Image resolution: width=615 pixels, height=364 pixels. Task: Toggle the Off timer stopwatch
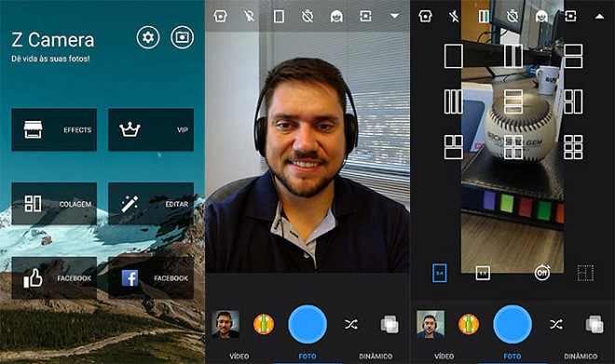coord(542,273)
